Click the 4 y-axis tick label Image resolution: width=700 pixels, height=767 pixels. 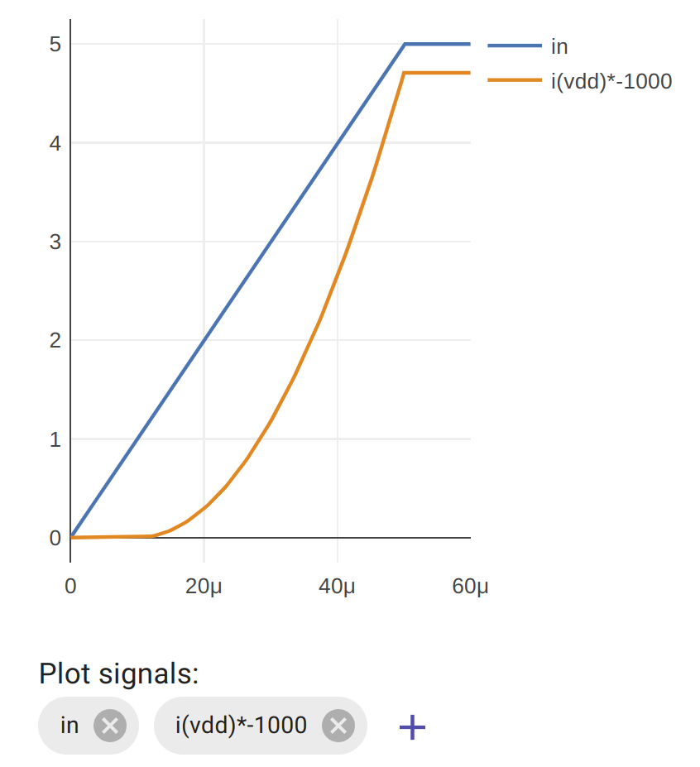pos(55,143)
